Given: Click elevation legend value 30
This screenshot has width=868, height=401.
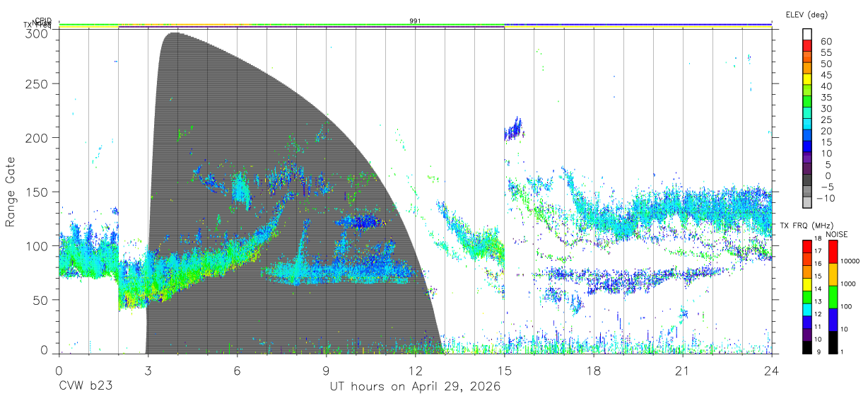Looking at the screenshot, I should point(826,108).
